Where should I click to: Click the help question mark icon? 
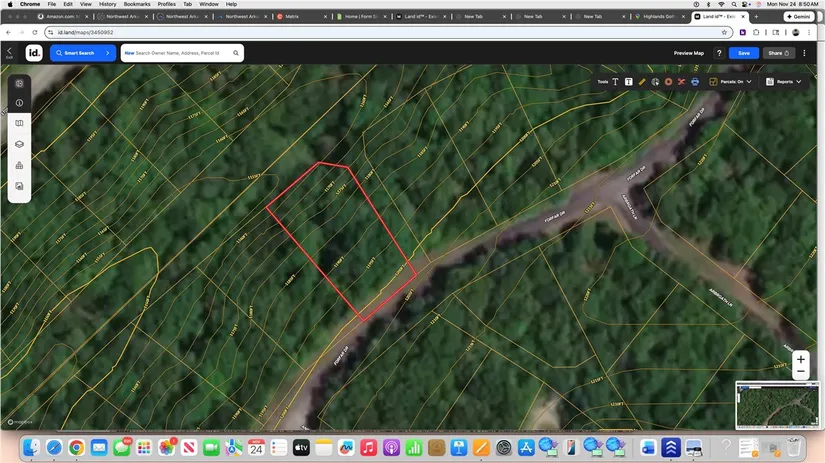click(x=718, y=53)
